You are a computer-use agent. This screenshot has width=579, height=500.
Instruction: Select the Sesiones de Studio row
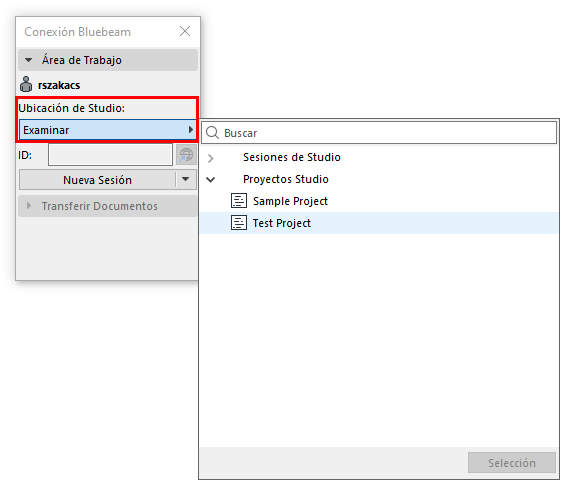click(379, 157)
